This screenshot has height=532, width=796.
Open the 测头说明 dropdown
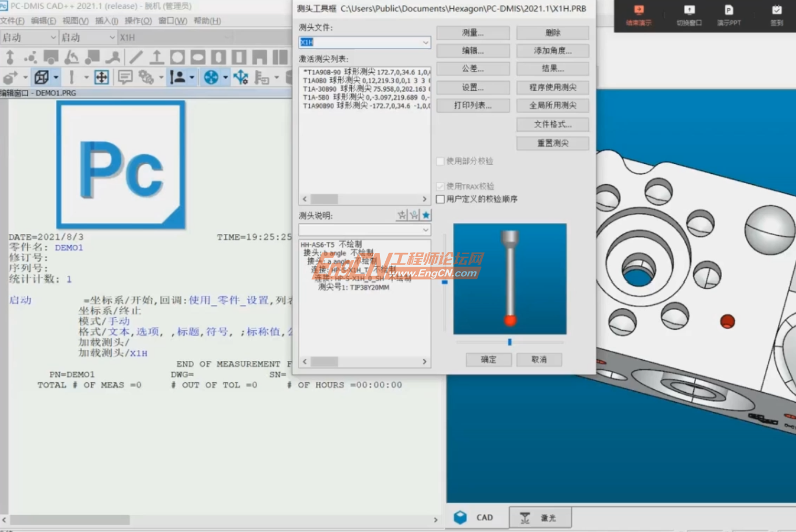pos(425,229)
